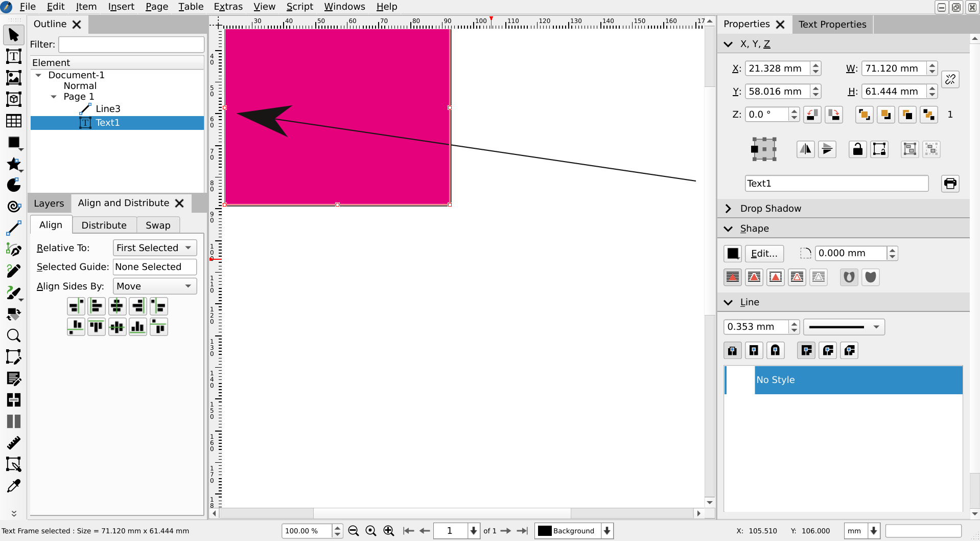Choose the Table tool in toolbar
Screen dimensions: 980x541
(14, 121)
